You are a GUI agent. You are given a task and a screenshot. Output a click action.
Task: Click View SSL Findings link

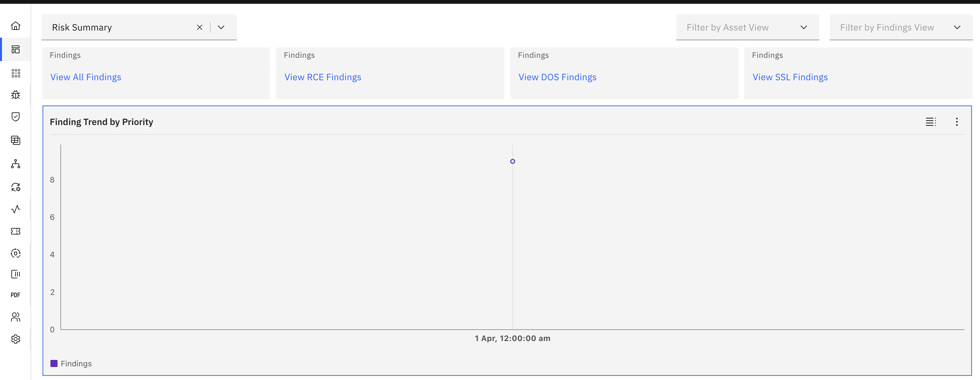pos(790,77)
